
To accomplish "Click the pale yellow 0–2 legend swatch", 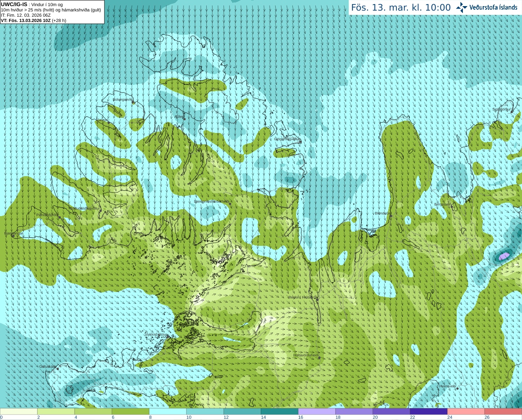I will [19, 411].
